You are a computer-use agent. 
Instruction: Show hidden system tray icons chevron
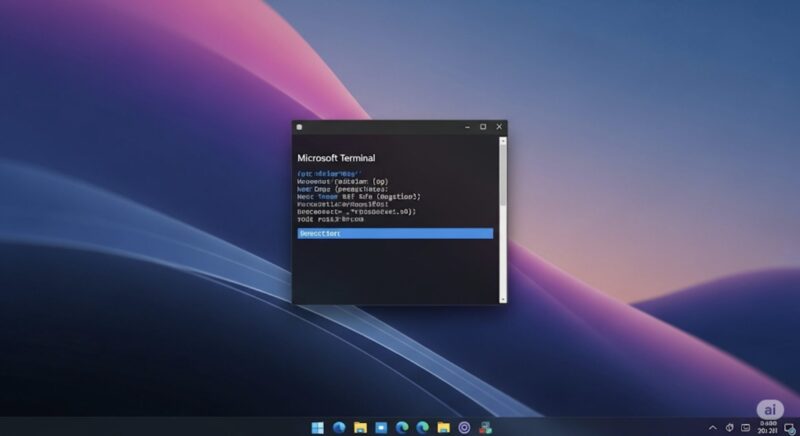click(713, 427)
